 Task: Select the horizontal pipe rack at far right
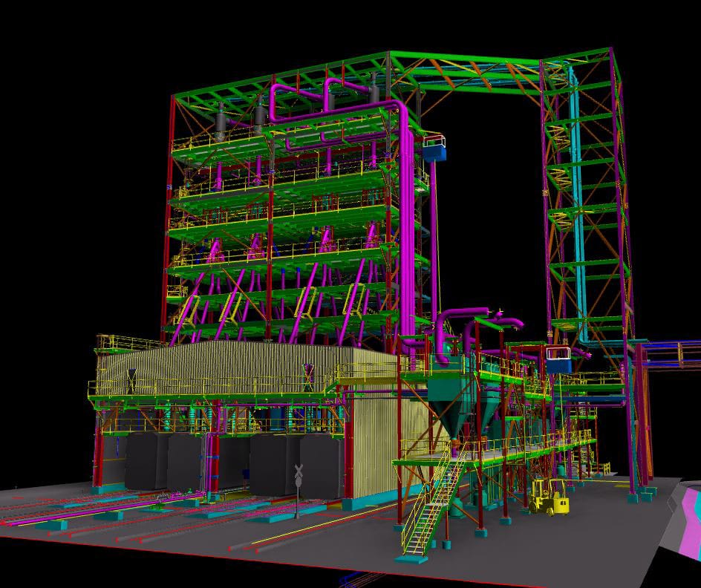(x=672, y=352)
